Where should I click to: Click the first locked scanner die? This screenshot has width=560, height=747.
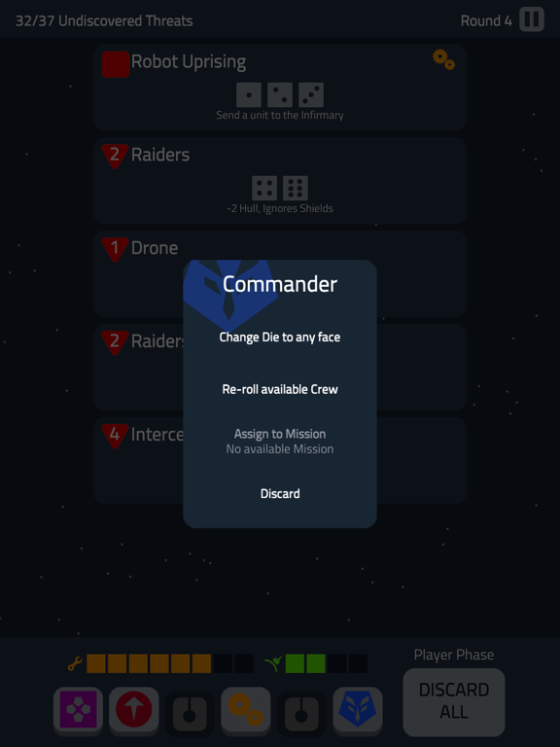pyautogui.click(x=190, y=712)
